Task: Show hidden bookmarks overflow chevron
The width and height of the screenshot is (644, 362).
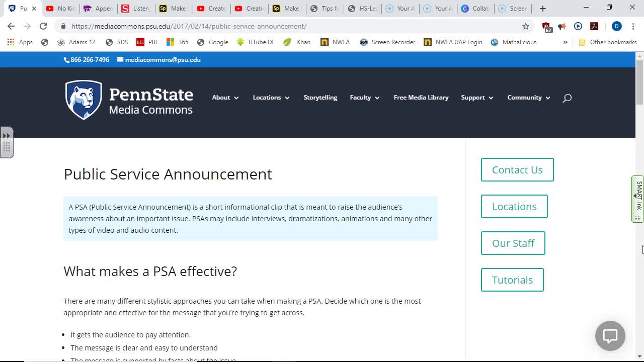Action: (565, 42)
